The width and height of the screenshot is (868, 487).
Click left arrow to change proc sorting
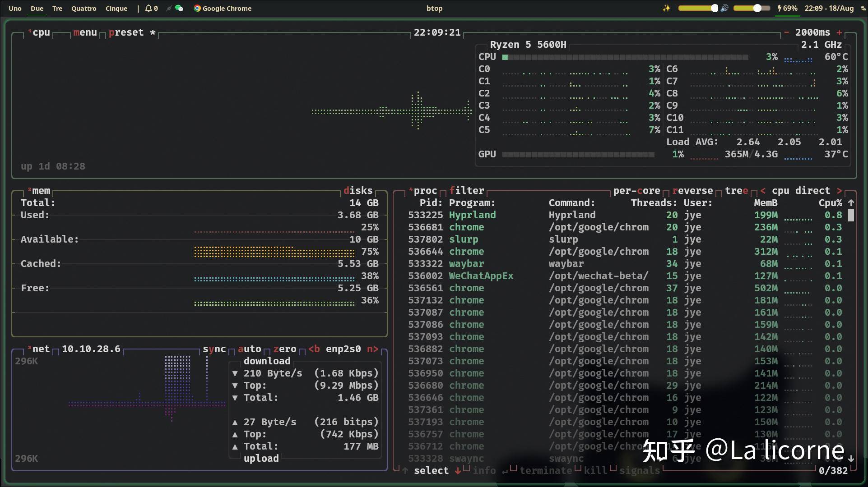point(763,191)
